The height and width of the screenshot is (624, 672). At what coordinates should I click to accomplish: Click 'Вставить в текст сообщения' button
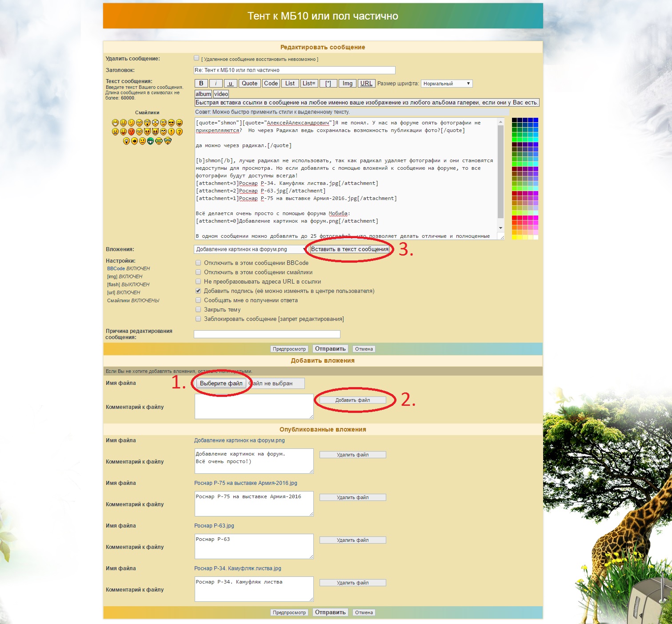(350, 249)
